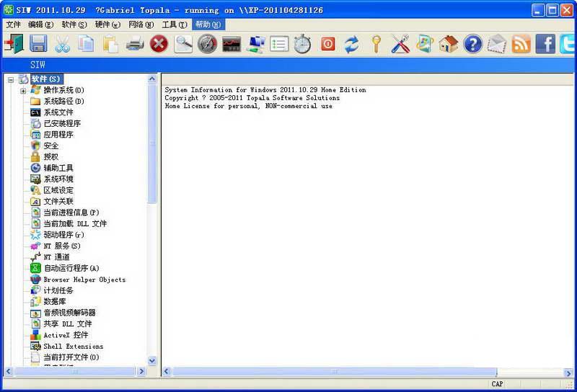577x392 pixels.
Task: Click the Save floppy disk icon
Action: (x=38, y=44)
